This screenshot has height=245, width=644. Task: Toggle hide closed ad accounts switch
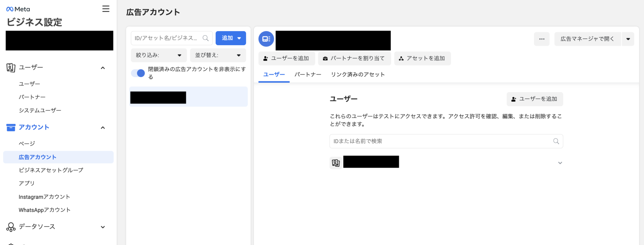pyautogui.click(x=138, y=73)
